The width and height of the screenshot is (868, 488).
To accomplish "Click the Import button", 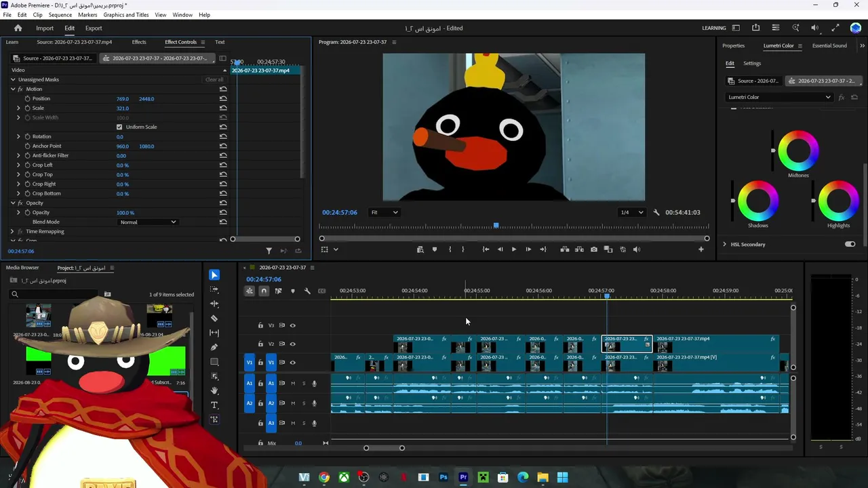I will click(45, 28).
